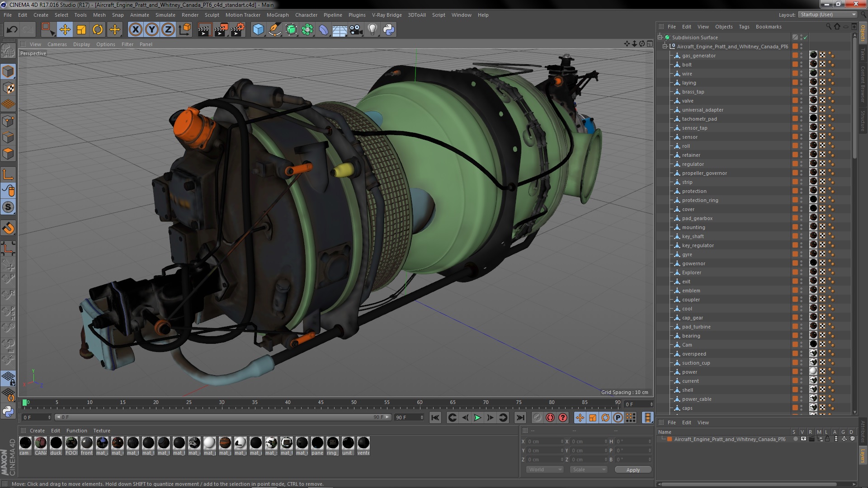868x488 pixels.
Task: Toggle viewport maximize icon
Action: pyautogui.click(x=650, y=44)
